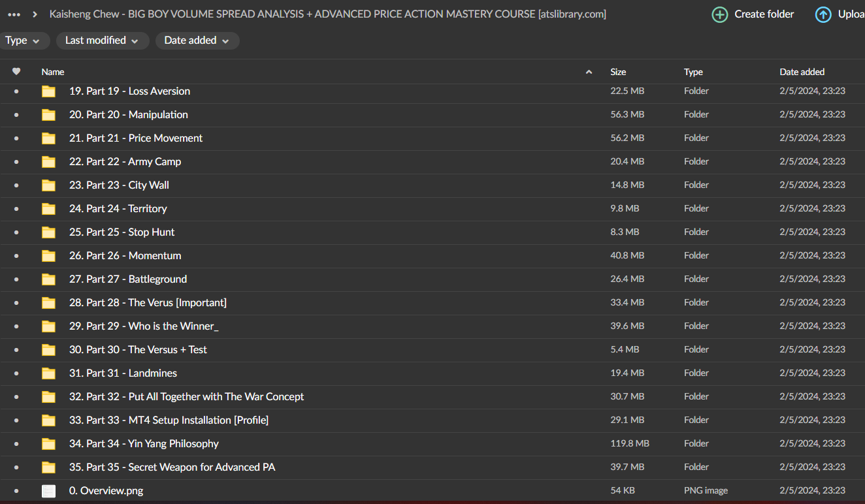This screenshot has height=504, width=865.
Task: Open the Part 33 MT4 Setup Installation folder
Action: [x=169, y=420]
